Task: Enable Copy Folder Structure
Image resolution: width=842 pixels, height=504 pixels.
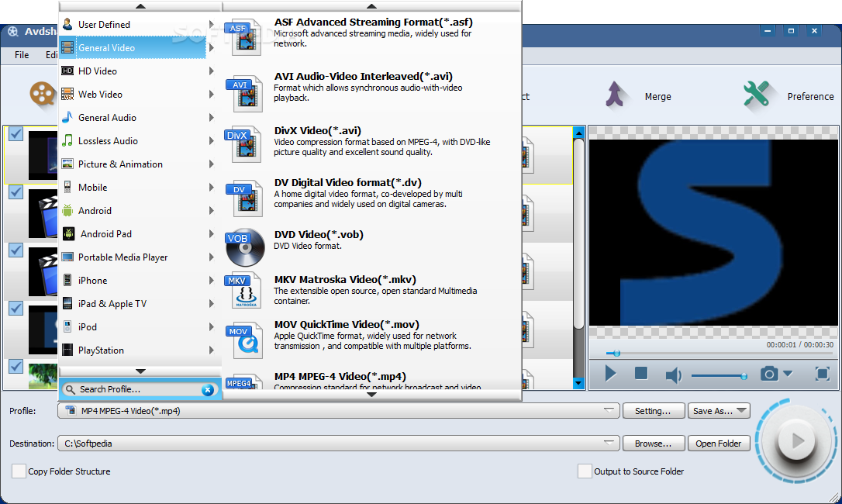Action: click(x=19, y=471)
